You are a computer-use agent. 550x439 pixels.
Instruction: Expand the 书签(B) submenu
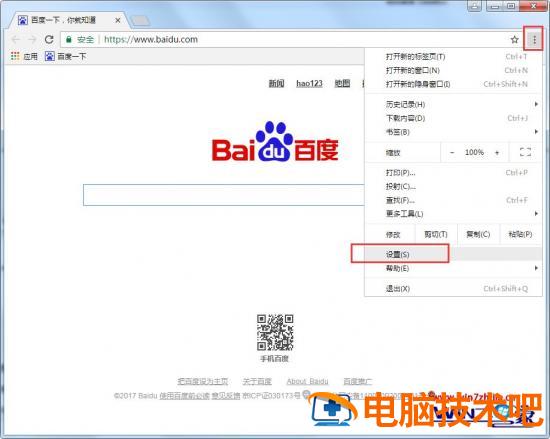click(x=453, y=132)
